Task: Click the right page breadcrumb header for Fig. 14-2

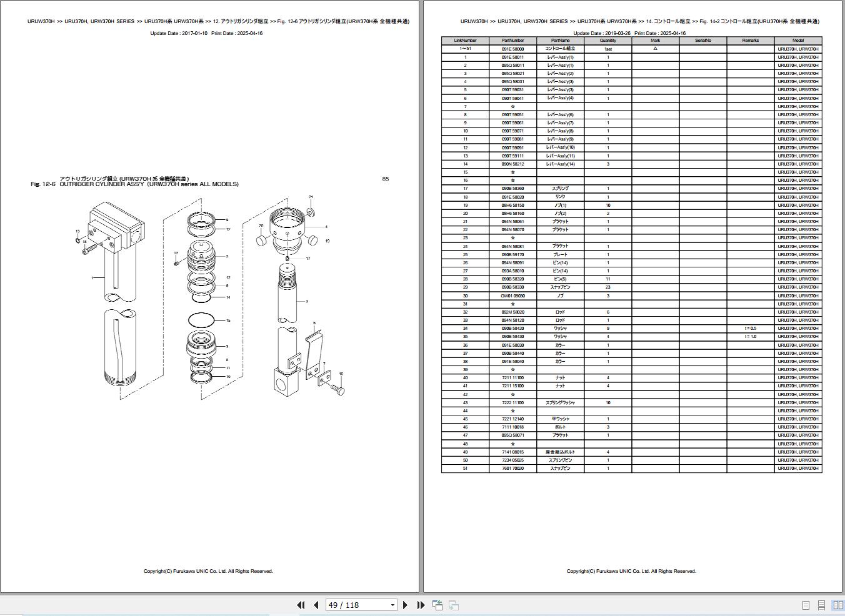Action: click(x=639, y=21)
